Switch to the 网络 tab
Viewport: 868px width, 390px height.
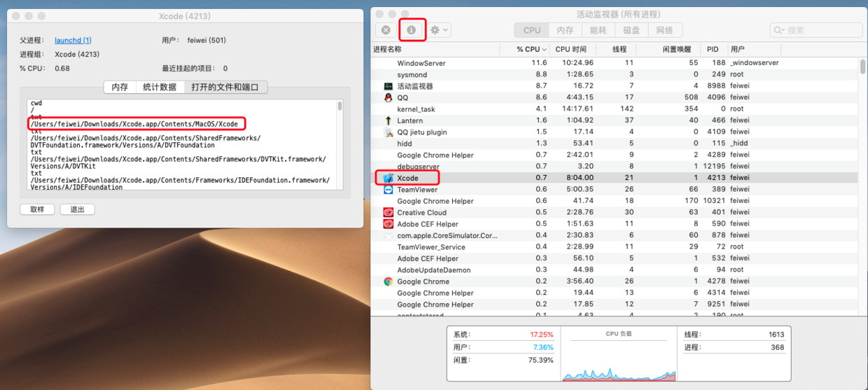pyautogui.click(x=665, y=30)
